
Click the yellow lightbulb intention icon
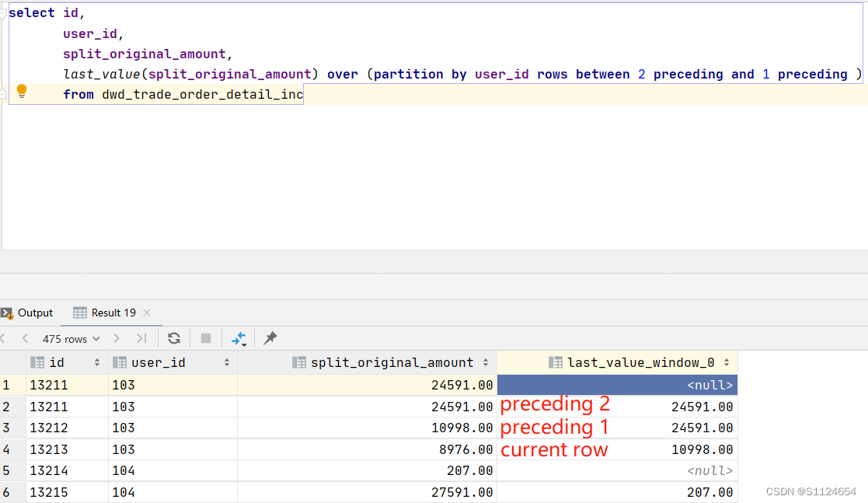22,92
